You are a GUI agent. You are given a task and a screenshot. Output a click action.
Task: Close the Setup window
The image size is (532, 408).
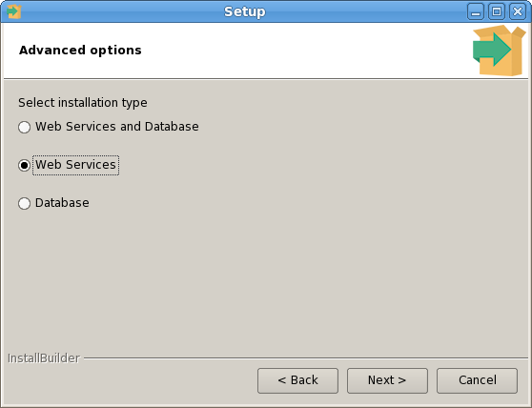[518, 11]
